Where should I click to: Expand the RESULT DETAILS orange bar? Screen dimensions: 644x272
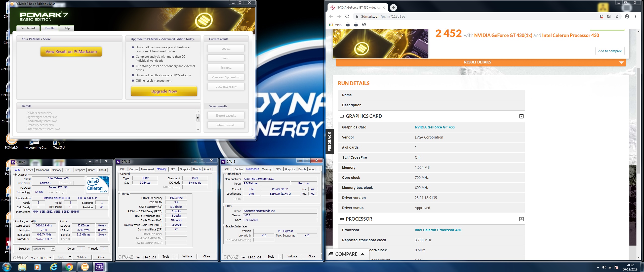pos(481,62)
